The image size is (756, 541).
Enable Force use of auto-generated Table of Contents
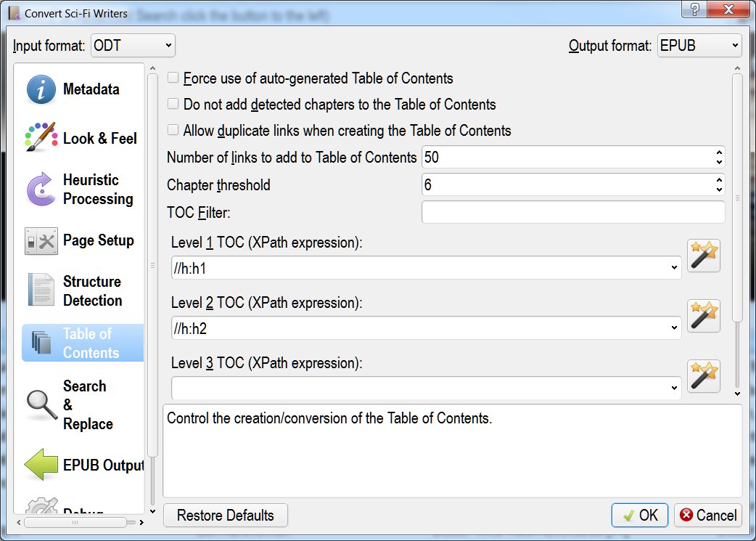click(x=173, y=78)
